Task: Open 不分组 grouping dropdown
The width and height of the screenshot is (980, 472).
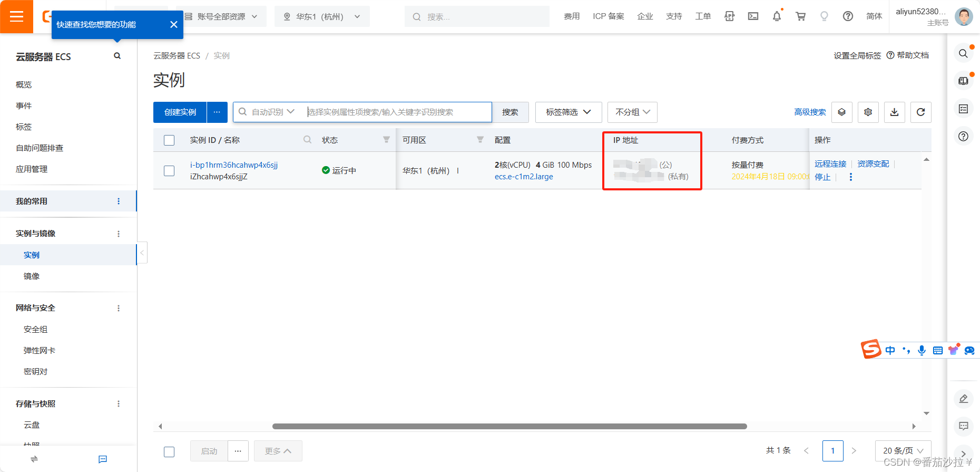Action: [x=632, y=112]
